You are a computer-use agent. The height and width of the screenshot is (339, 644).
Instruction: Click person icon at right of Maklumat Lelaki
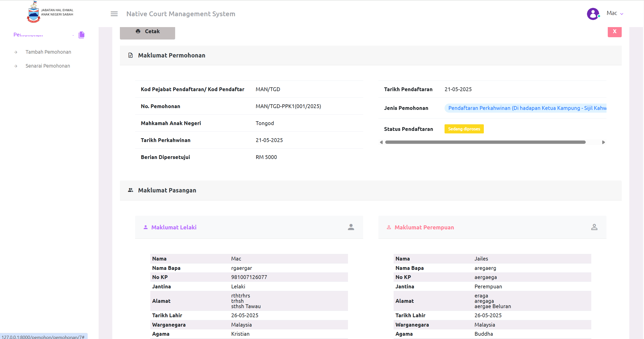click(351, 227)
